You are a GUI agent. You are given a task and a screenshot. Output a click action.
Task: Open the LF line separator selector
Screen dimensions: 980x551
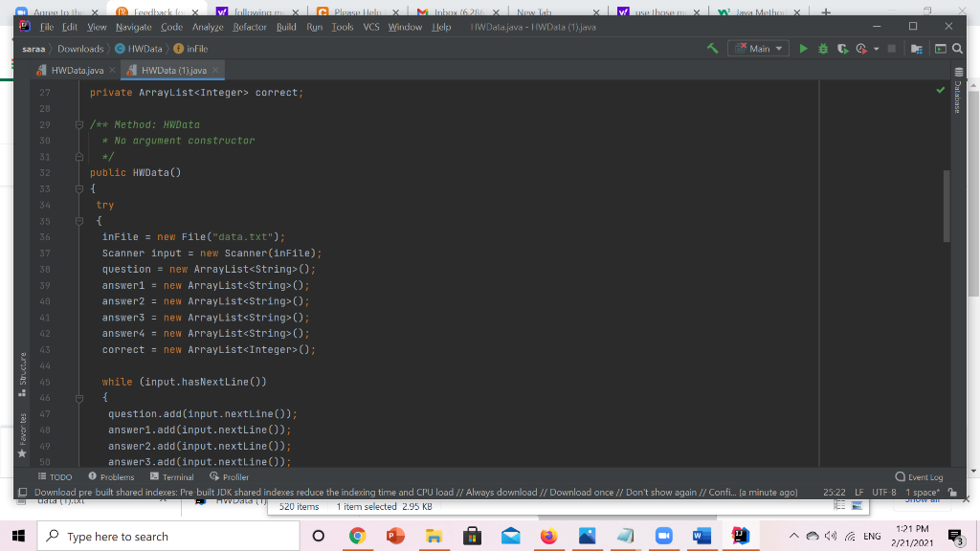[859, 493]
